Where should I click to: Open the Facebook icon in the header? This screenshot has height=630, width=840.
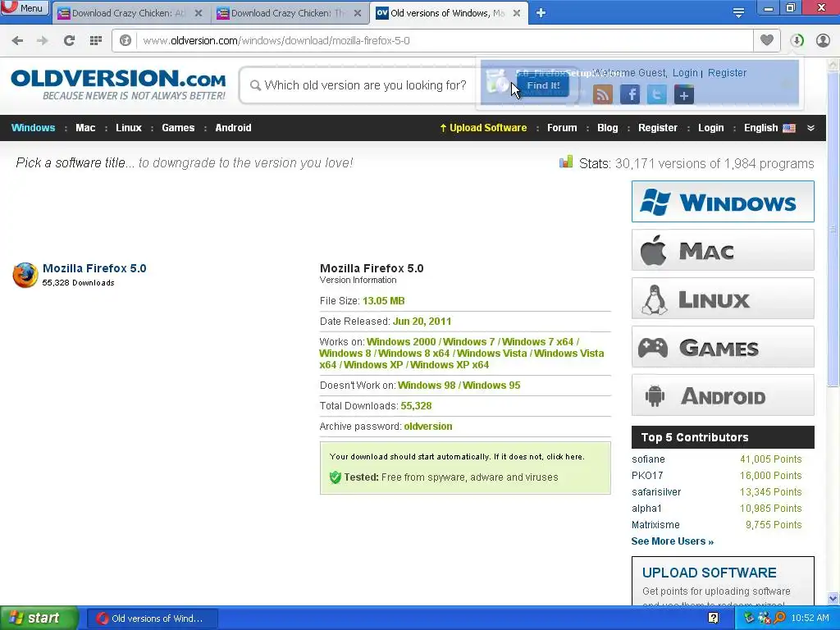tap(630, 95)
